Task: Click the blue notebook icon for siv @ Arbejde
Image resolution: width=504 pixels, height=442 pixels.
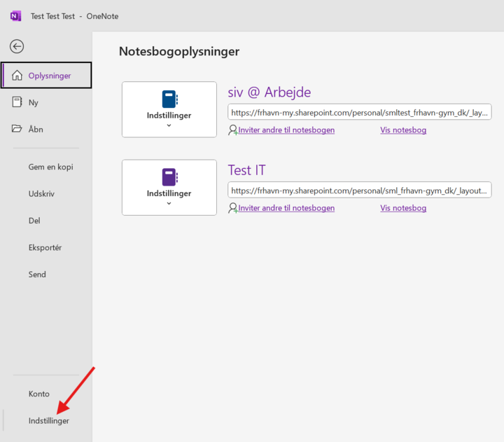Action: coord(169,99)
